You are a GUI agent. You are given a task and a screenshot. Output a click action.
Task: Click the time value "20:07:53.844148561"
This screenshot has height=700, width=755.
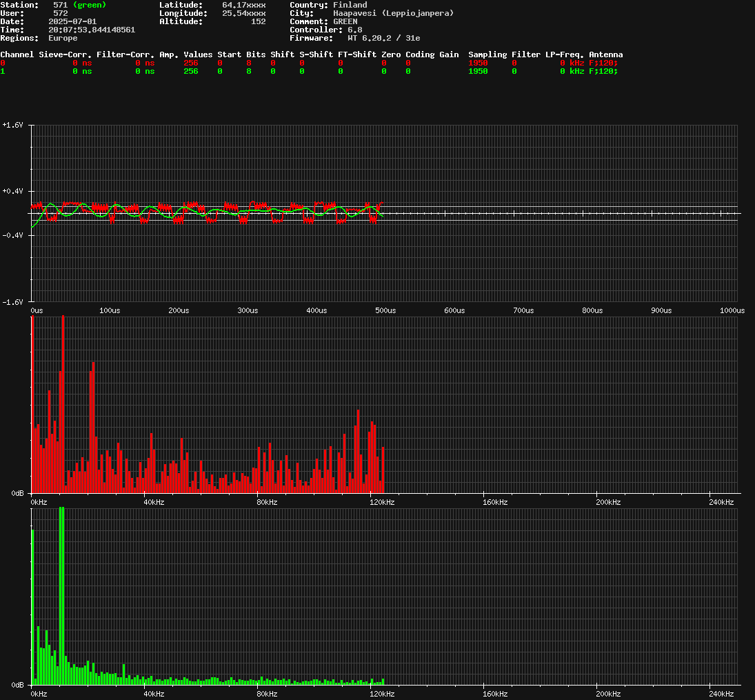pos(92,30)
